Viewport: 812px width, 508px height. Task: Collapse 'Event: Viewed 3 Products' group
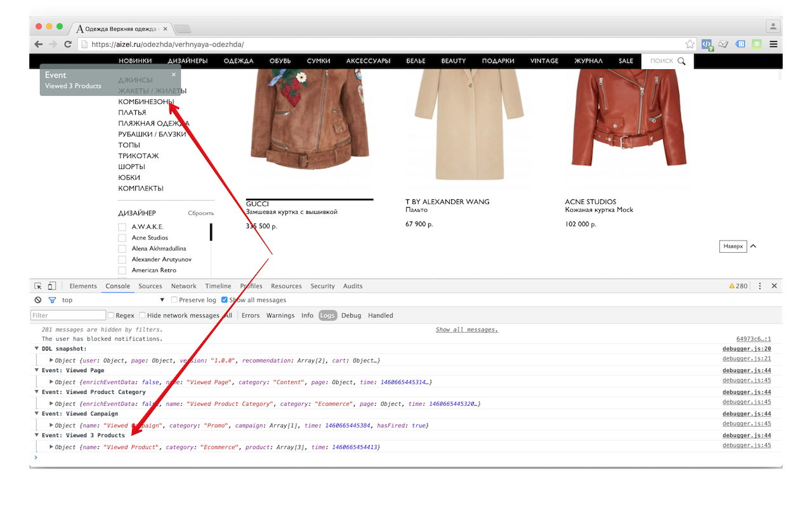point(36,436)
